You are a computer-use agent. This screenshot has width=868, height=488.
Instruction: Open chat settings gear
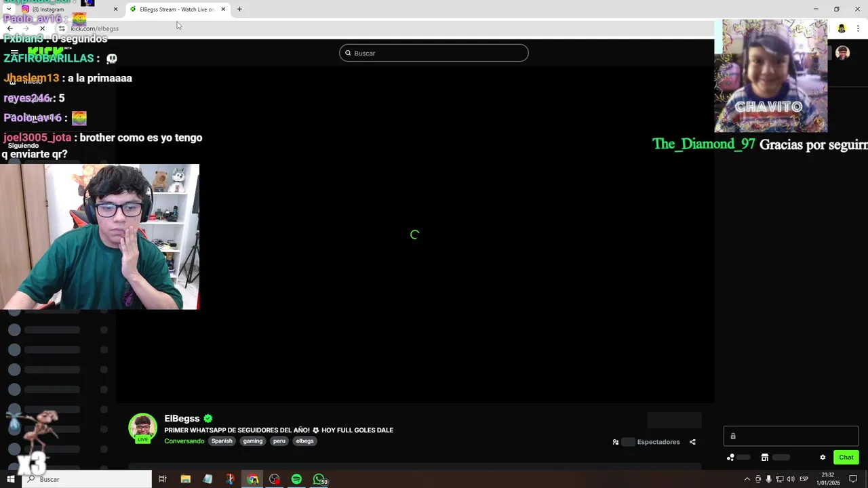click(823, 457)
